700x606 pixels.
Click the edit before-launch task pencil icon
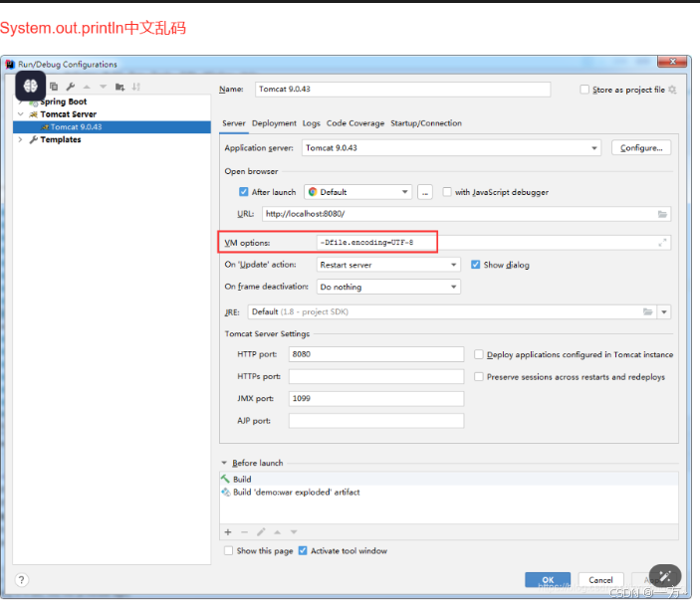(261, 532)
